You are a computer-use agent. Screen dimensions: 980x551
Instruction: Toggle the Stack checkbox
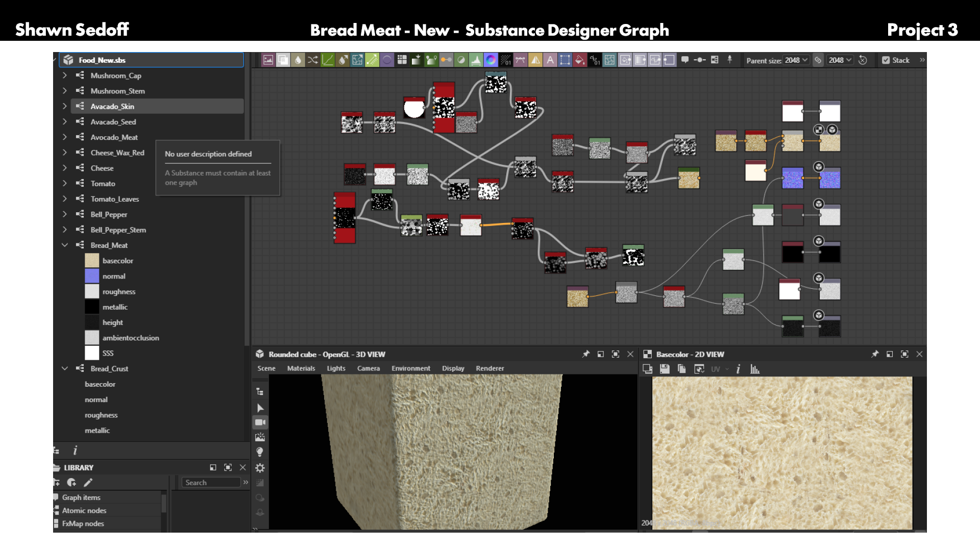coord(886,60)
